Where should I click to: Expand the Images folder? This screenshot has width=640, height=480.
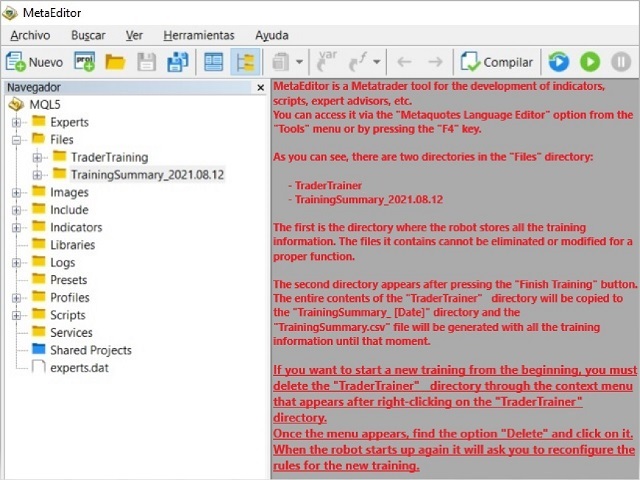coord(16,192)
